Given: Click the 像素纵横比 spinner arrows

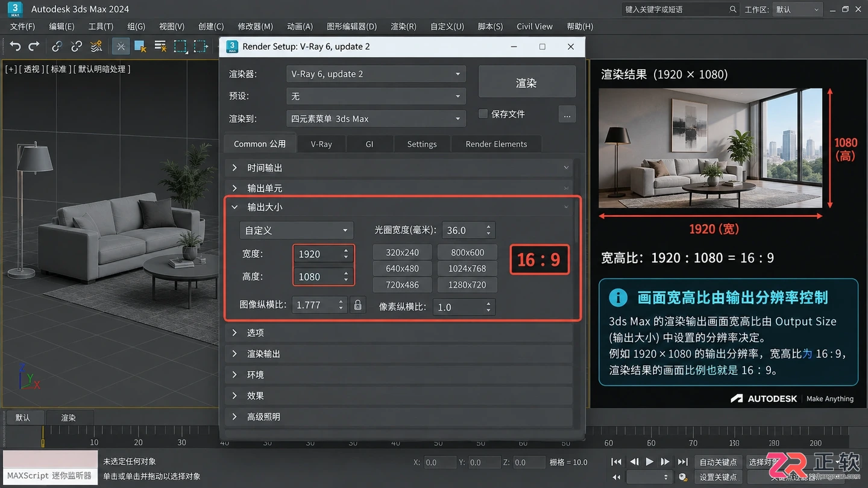Looking at the screenshot, I should [488, 307].
